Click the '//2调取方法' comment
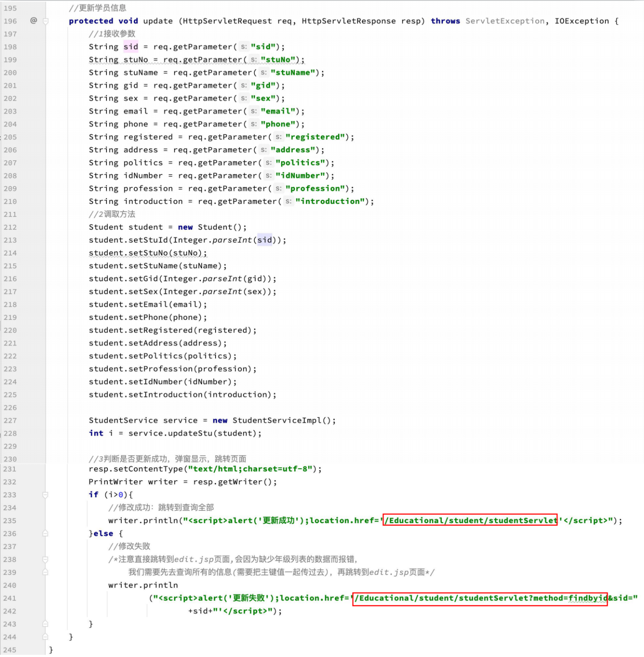Image resolution: width=644 pixels, height=657 pixels. (112, 214)
